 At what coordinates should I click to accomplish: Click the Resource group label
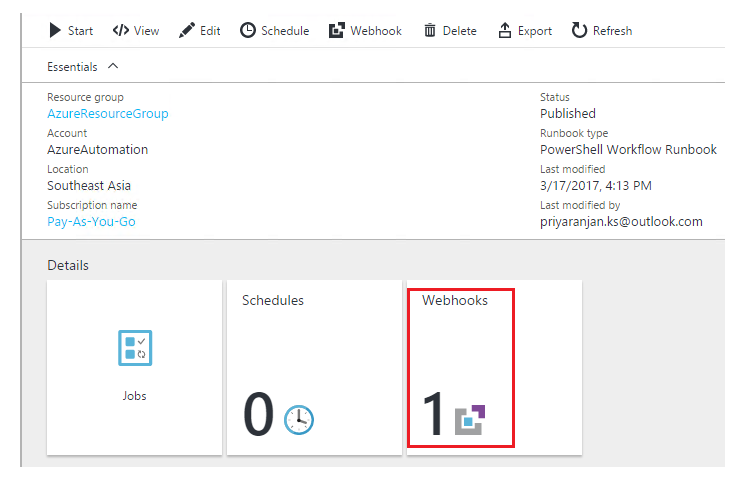coord(85,97)
